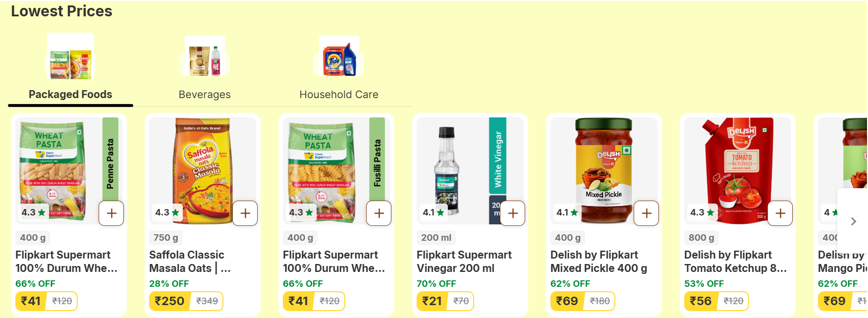This screenshot has width=868, height=318.
Task: Select the Household Care tab
Action: coord(339,95)
